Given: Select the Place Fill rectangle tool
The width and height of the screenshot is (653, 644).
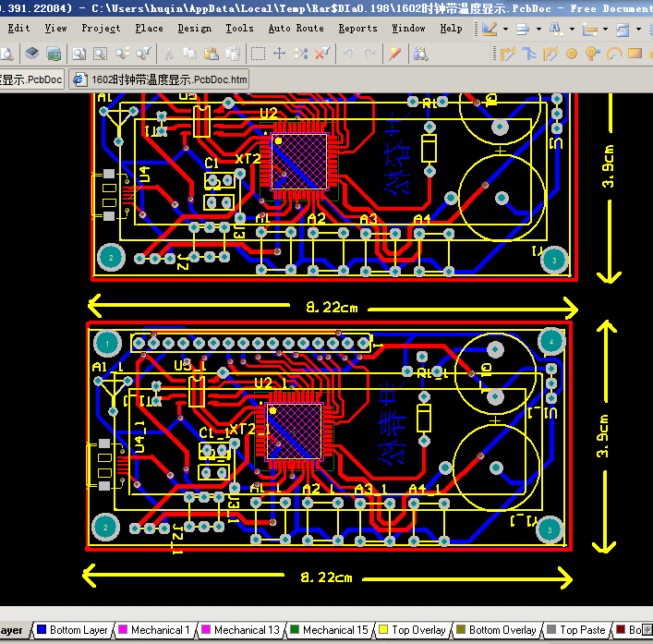Looking at the screenshot, I should coord(635,54).
